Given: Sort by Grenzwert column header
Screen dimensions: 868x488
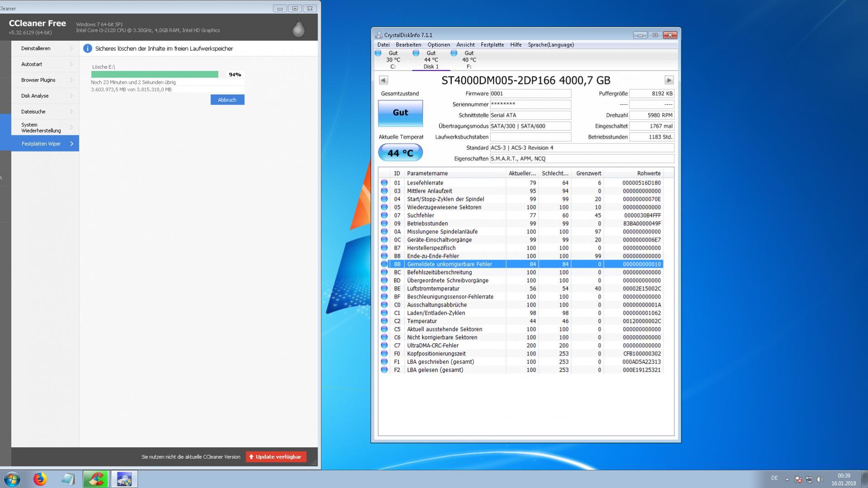Looking at the screenshot, I should point(587,173).
